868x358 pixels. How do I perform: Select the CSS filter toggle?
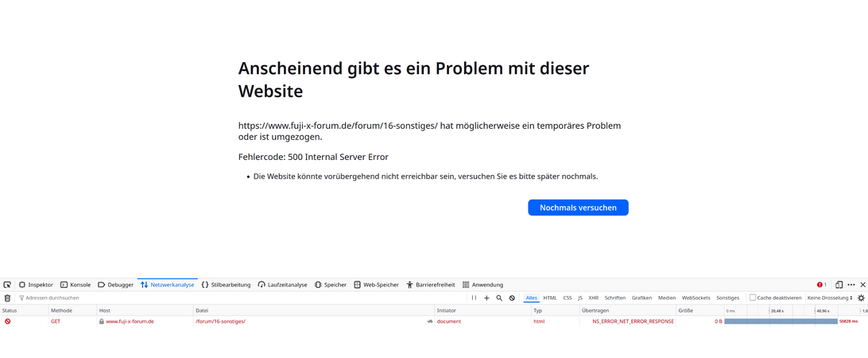568,298
